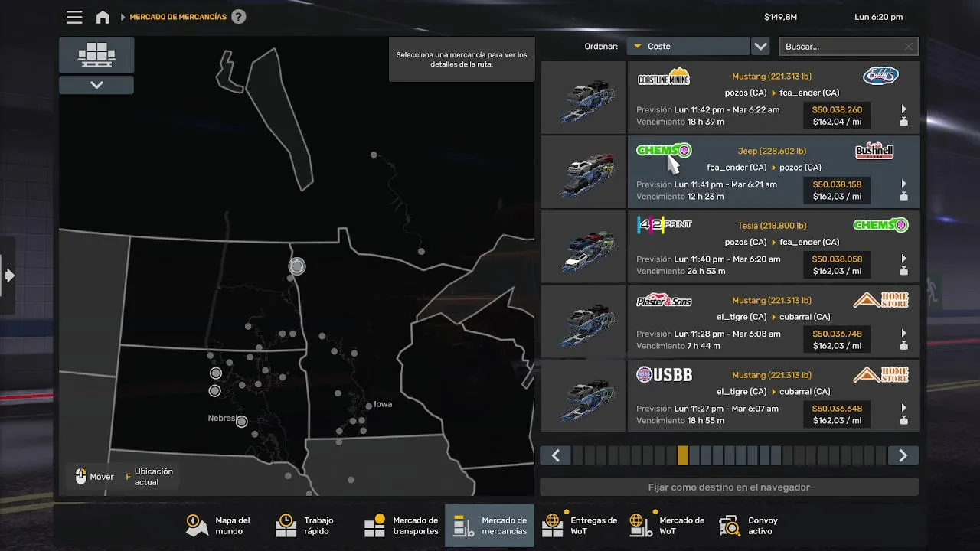Click the Plaster & Sons company logo

click(664, 300)
